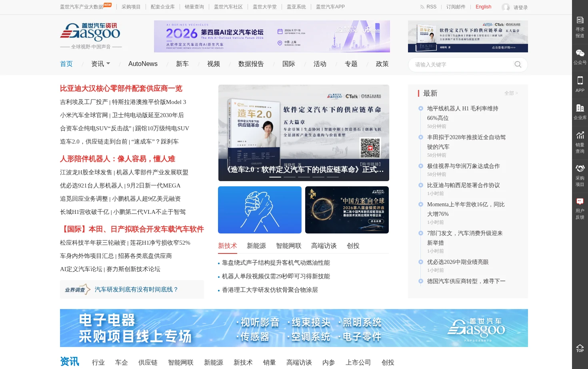This screenshot has width=588, height=369.
Task: Go to 首页 in the main navigation
Action: tap(66, 64)
